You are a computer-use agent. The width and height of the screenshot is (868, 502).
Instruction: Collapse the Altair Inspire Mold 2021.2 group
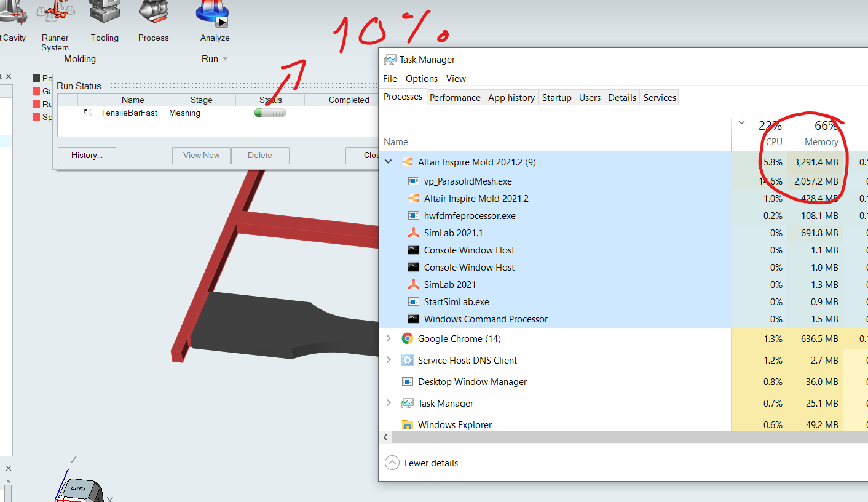[388, 162]
